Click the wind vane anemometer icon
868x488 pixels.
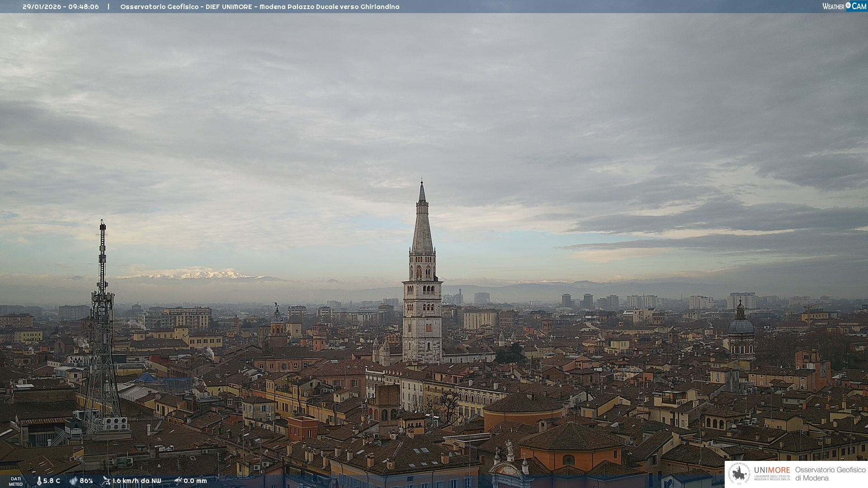pos(106,481)
